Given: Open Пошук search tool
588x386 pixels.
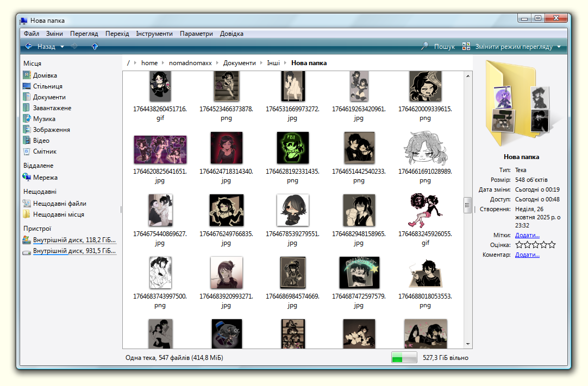Looking at the screenshot, I should pos(438,47).
